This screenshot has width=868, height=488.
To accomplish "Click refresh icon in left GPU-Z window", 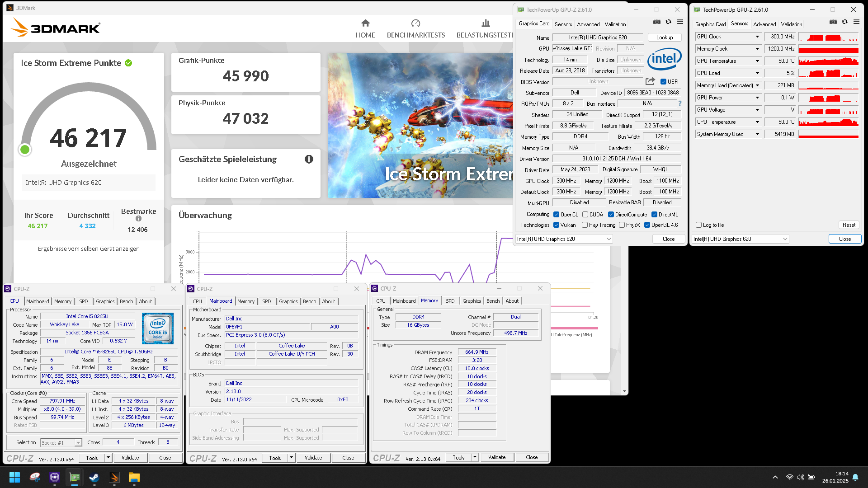I will pos(668,22).
